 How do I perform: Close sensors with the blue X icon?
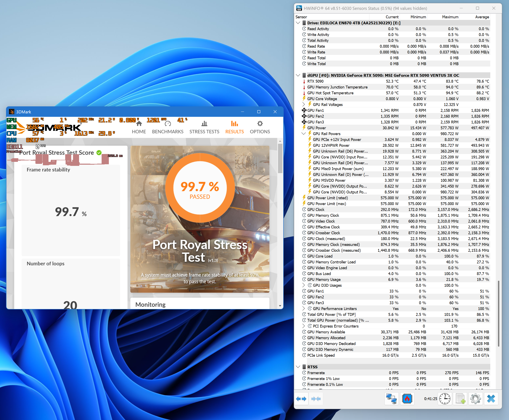click(x=491, y=399)
